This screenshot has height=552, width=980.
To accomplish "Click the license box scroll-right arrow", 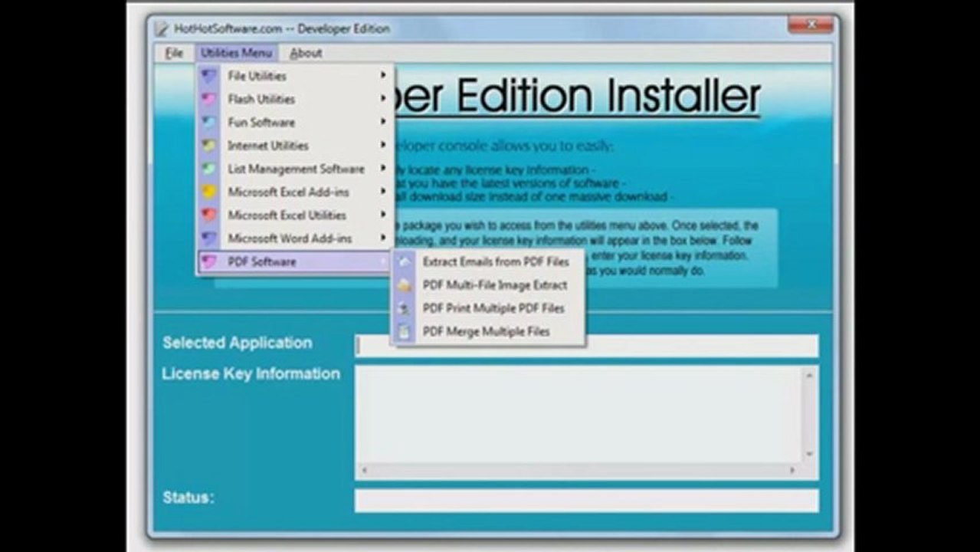I will coord(793,470).
